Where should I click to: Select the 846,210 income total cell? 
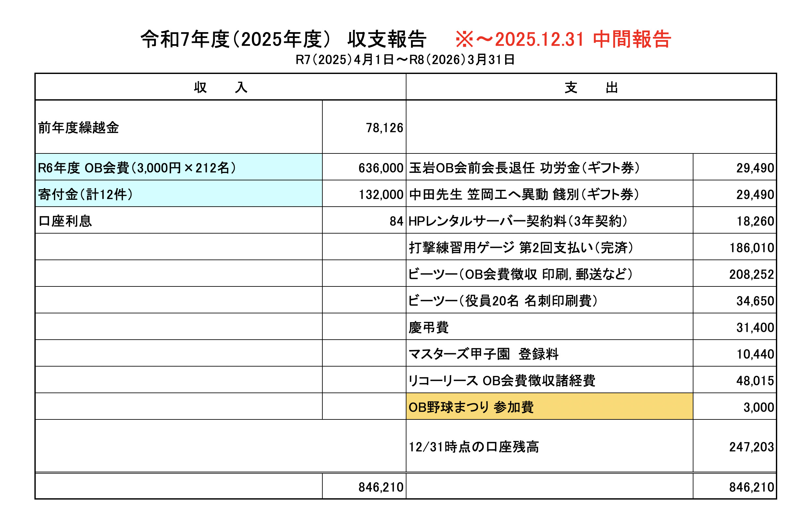(x=380, y=487)
